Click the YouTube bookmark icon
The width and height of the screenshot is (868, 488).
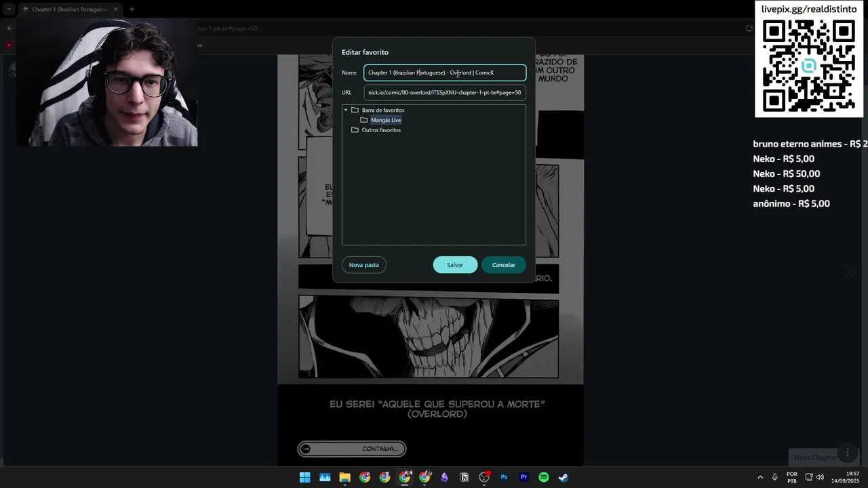pos(9,45)
